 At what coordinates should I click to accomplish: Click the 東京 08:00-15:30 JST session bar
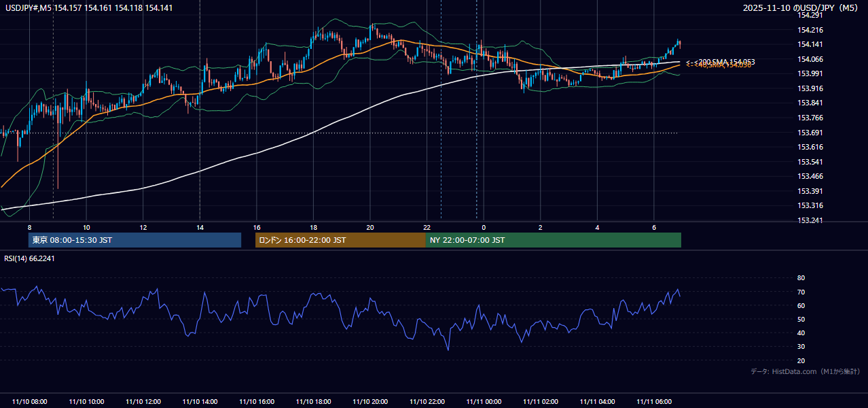pyautogui.click(x=134, y=240)
